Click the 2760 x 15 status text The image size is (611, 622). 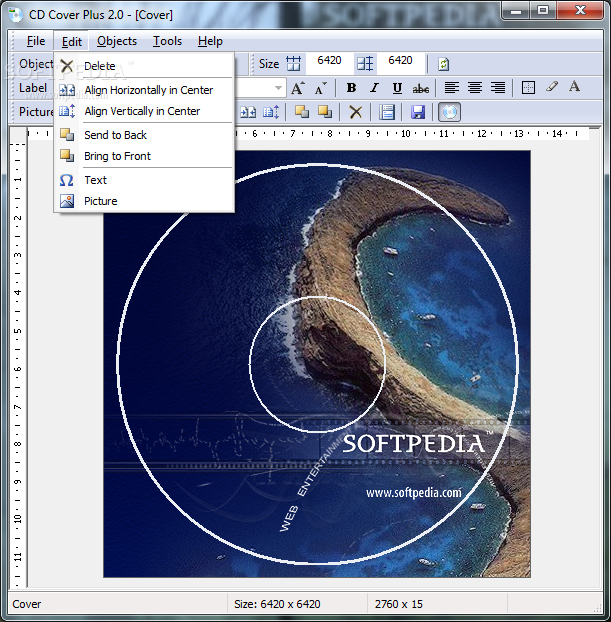coord(399,604)
